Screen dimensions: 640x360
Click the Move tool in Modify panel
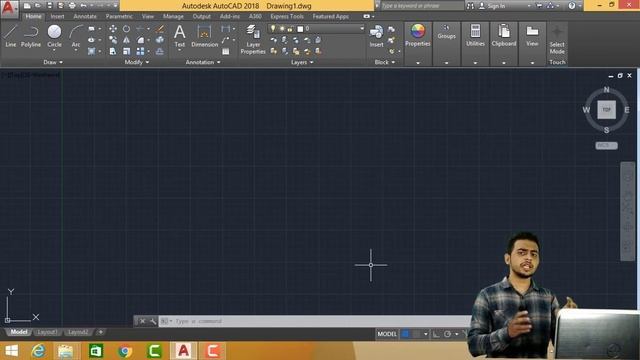pos(113,29)
